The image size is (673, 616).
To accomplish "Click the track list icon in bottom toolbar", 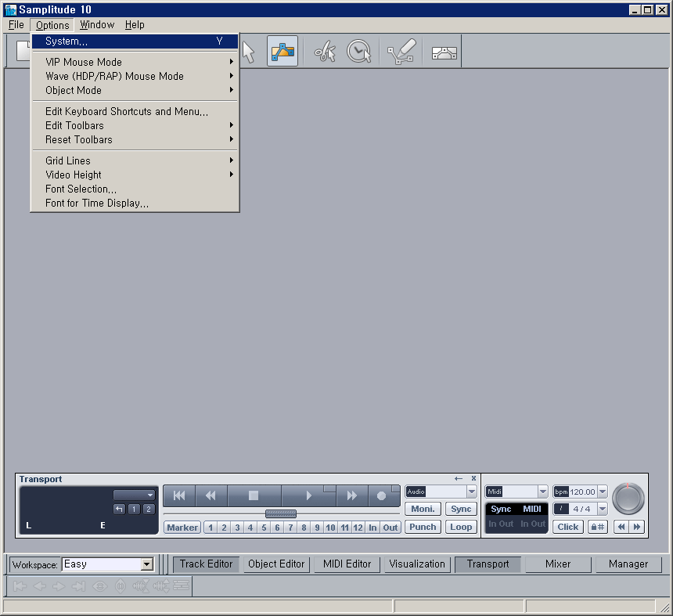I will pyautogui.click(x=181, y=586).
